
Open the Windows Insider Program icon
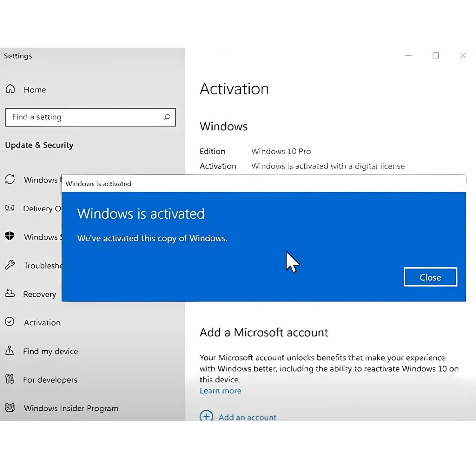point(10,408)
